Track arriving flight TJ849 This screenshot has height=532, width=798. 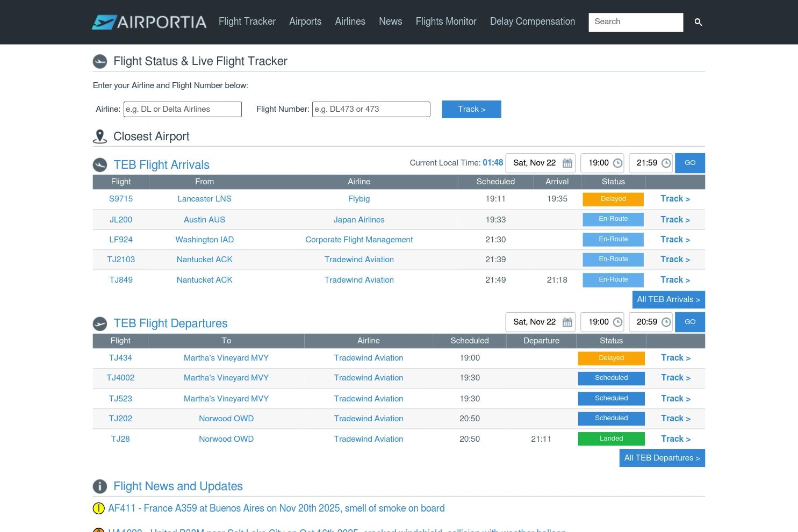[x=675, y=280]
